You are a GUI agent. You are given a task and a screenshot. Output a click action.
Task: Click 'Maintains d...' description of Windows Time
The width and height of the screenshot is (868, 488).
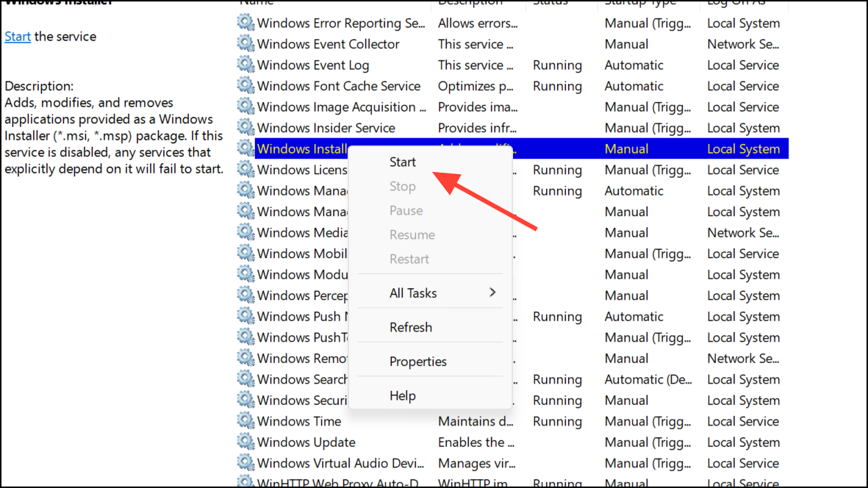pyautogui.click(x=476, y=422)
